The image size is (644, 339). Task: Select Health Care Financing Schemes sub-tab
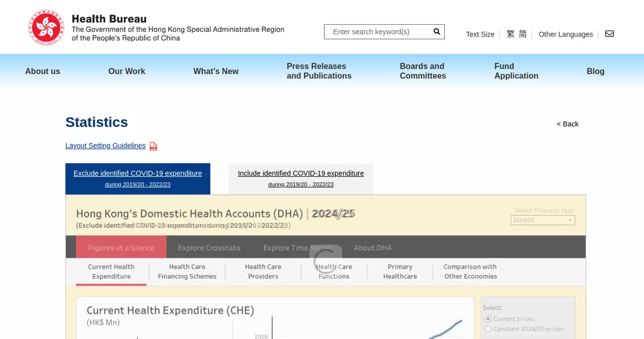[x=187, y=271]
